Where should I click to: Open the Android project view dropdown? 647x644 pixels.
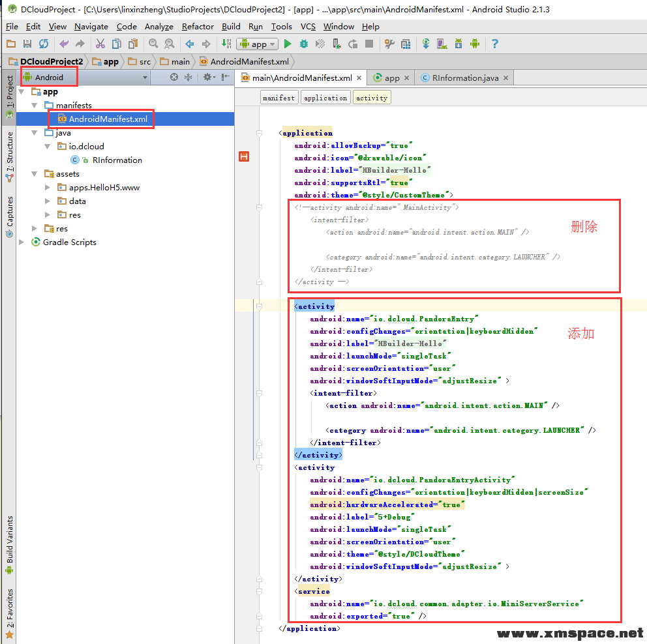pyautogui.click(x=85, y=77)
